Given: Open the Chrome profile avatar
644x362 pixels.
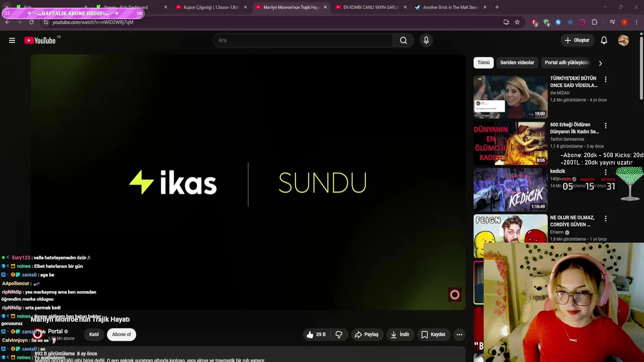Looking at the screenshot, I should tap(624, 22).
